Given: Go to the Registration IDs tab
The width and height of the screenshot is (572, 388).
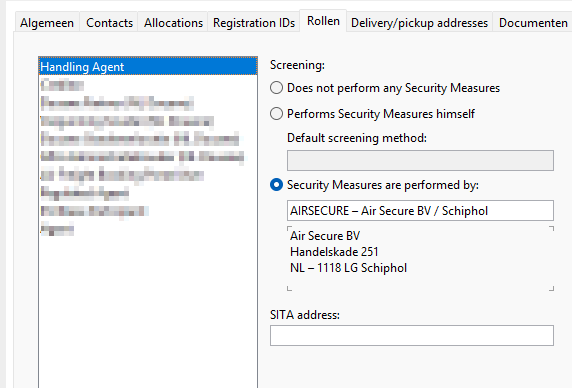Looking at the screenshot, I should tap(254, 23).
